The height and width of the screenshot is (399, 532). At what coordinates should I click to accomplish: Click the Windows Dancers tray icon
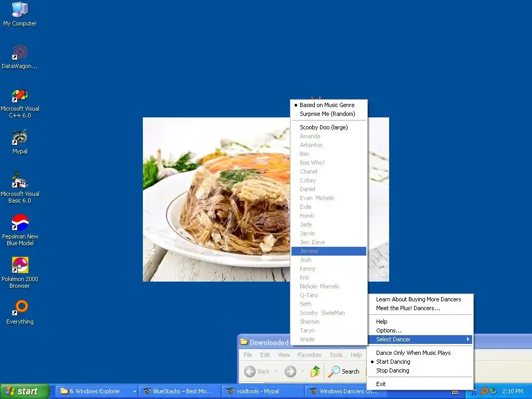[x=474, y=392]
